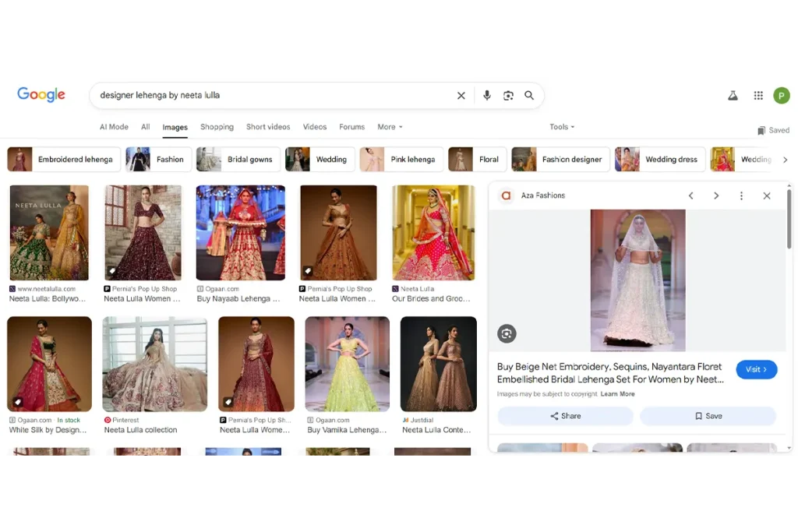The image size is (798, 532).
Task: Start voice search with microphone icon
Action: click(487, 96)
